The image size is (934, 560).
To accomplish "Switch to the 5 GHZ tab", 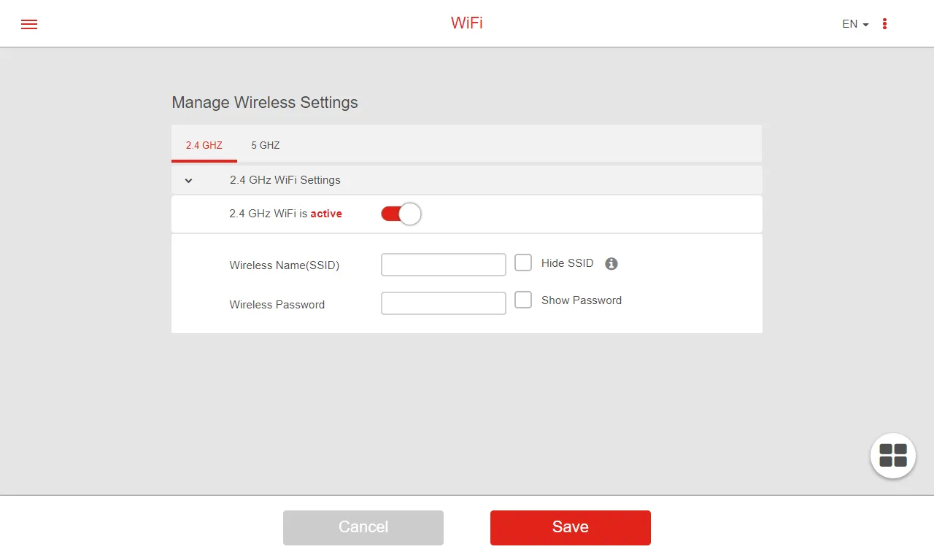I will [x=265, y=145].
